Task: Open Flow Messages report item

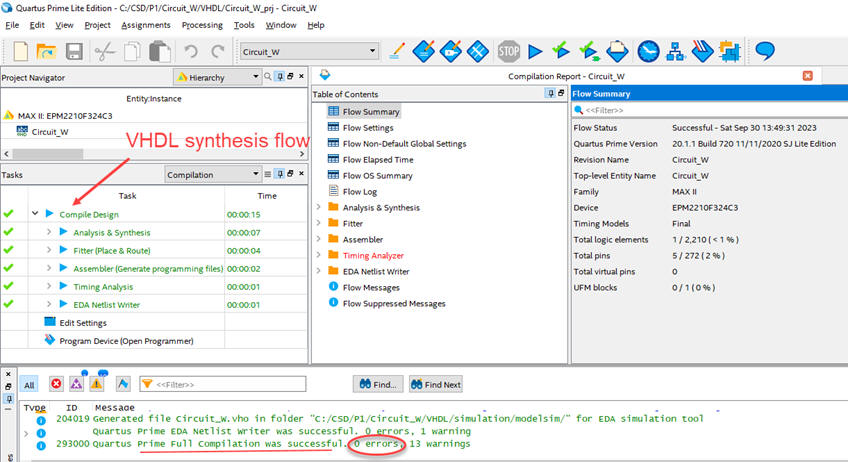Action: pos(371,287)
